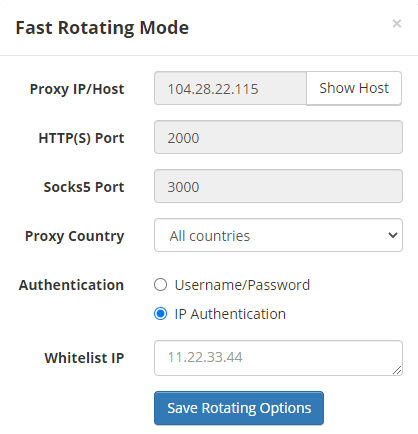Image resolution: width=418 pixels, height=434 pixels.
Task: Click the dropdown chevron beside All countries
Action: (x=393, y=235)
